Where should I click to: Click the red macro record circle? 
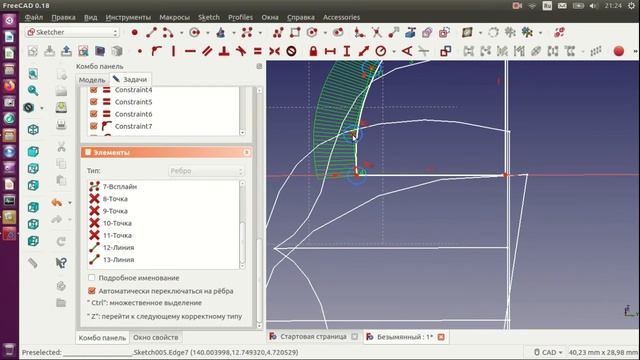[x=619, y=51]
